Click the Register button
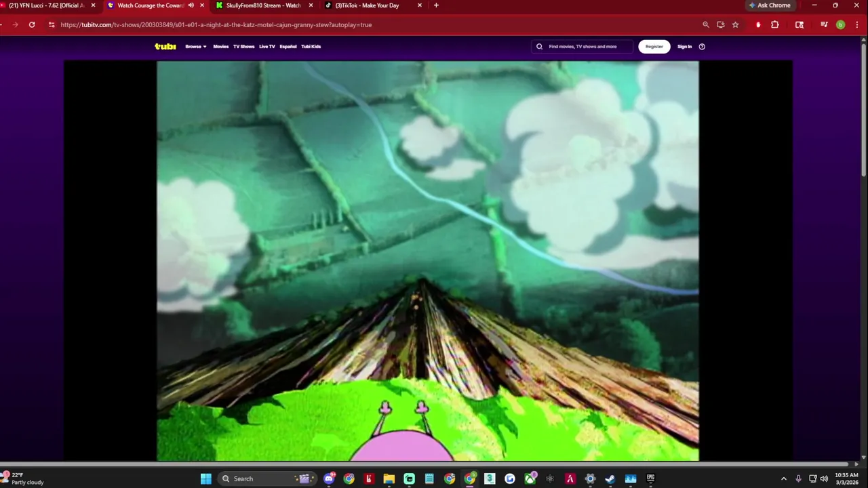868x488 pixels. pos(654,47)
